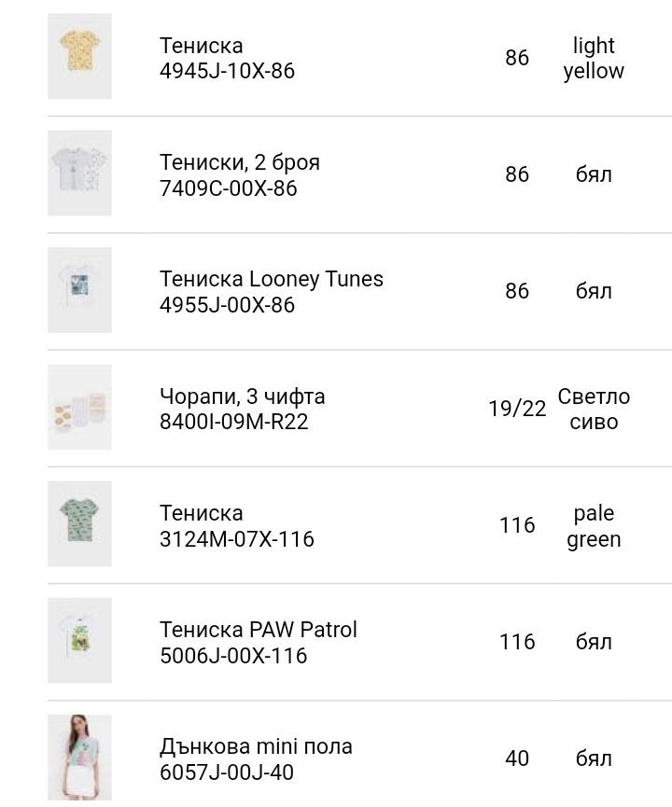Viewport: 672px width, 807px height.
Task: Open the Тениски, 2 броя product
Action: 240,162
